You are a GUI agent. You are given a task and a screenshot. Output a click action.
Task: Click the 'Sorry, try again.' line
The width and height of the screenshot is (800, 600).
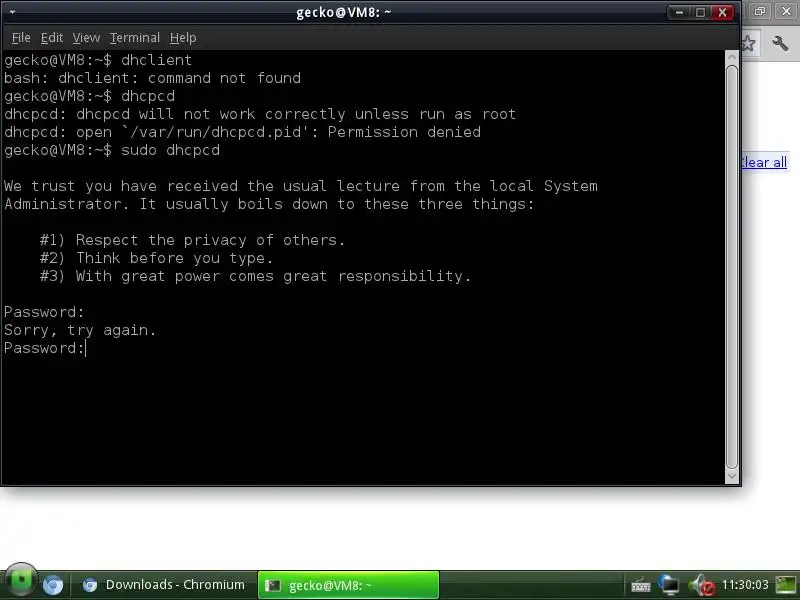click(80, 331)
